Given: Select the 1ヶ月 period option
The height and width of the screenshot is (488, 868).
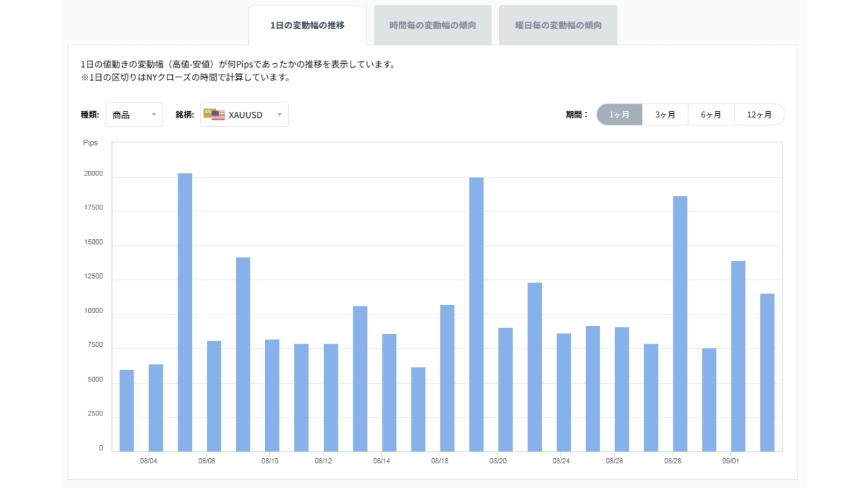Looking at the screenshot, I should coord(619,115).
